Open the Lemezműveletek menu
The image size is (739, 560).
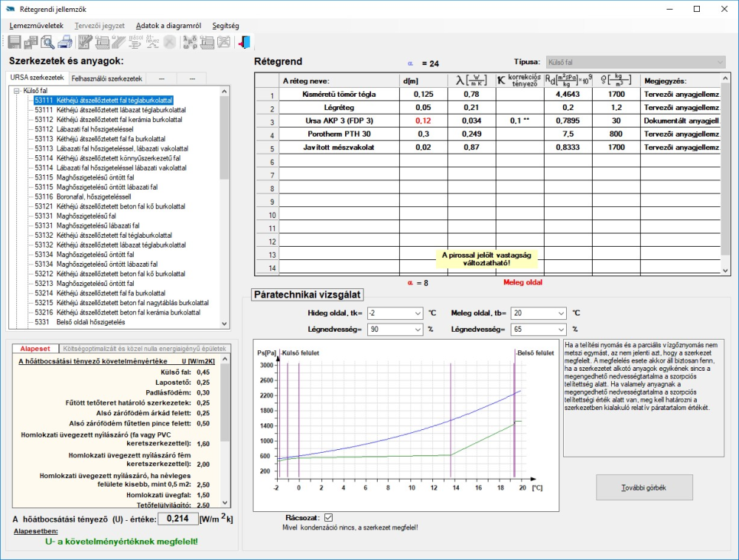[x=36, y=25]
